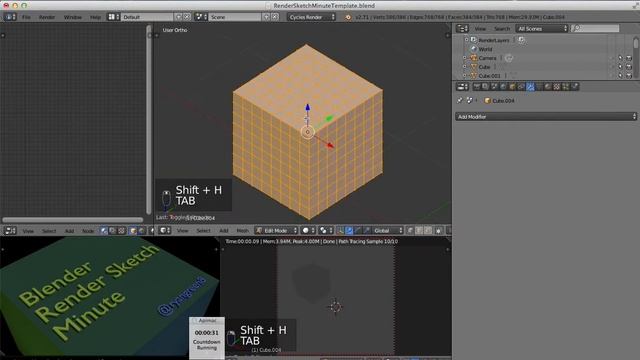The height and width of the screenshot is (360, 640).
Task: Click the outliner vertical scrollbar
Action: click(x=636, y=44)
